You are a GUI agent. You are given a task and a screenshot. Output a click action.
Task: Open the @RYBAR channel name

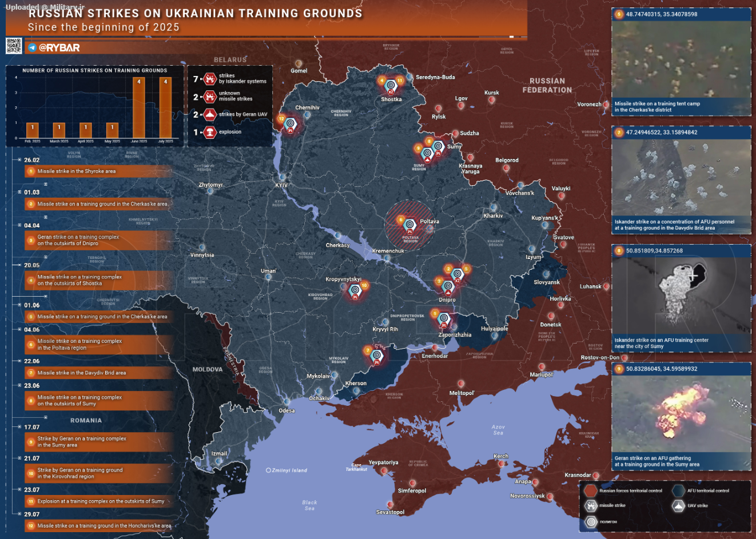coord(59,48)
